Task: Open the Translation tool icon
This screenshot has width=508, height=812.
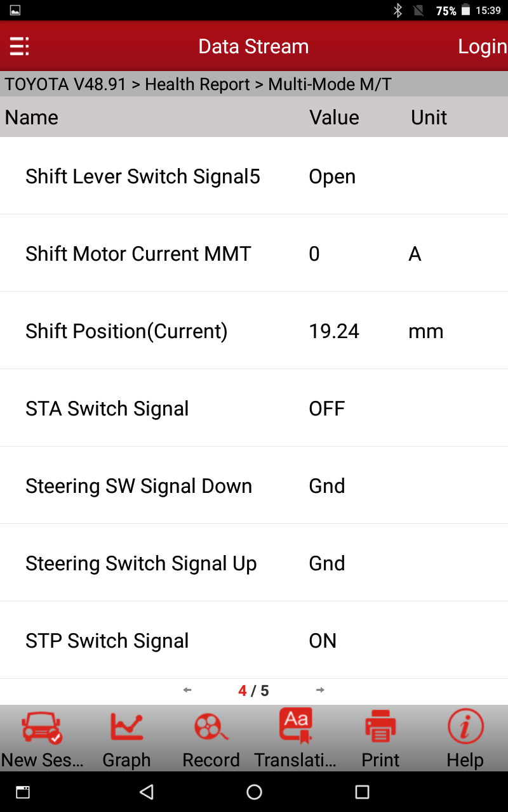Action: (295, 726)
